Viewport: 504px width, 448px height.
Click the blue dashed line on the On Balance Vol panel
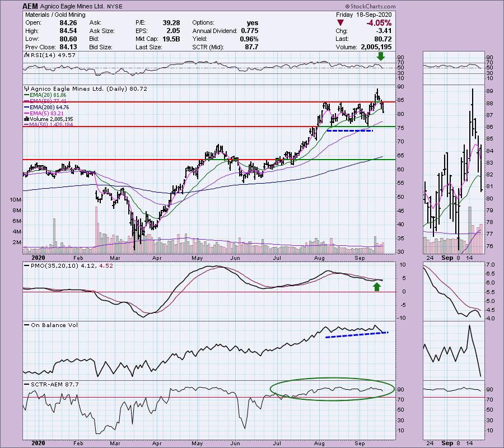tap(357, 335)
